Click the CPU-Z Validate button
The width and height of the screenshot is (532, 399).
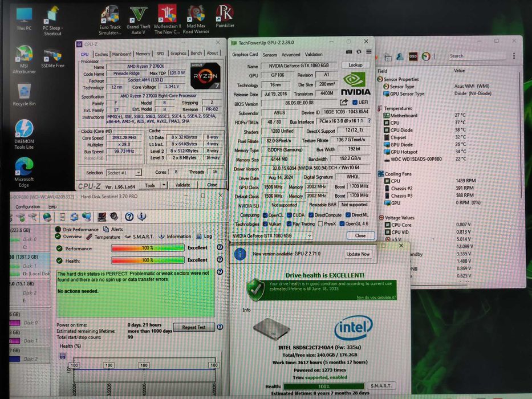pyautogui.click(x=182, y=185)
